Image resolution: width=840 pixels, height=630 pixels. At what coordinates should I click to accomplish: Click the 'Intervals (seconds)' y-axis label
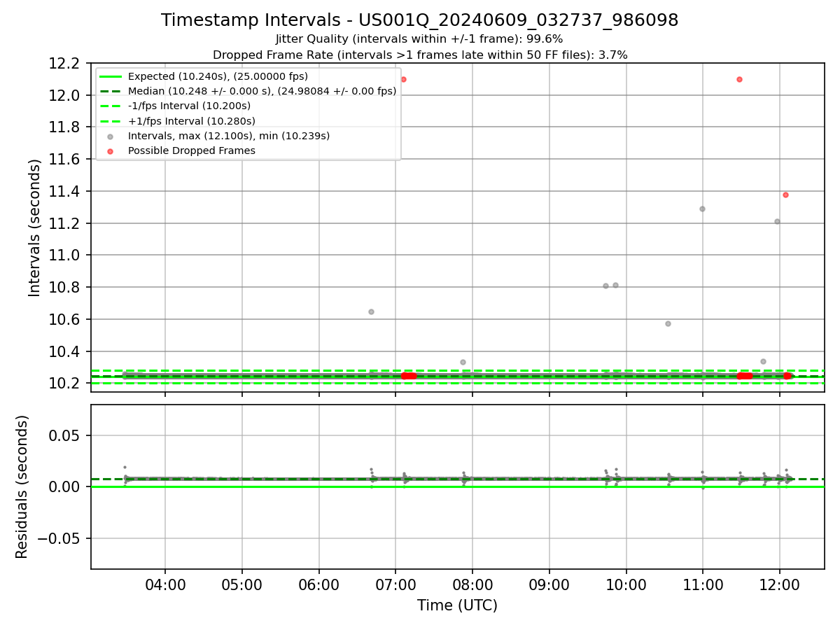(x=35, y=227)
